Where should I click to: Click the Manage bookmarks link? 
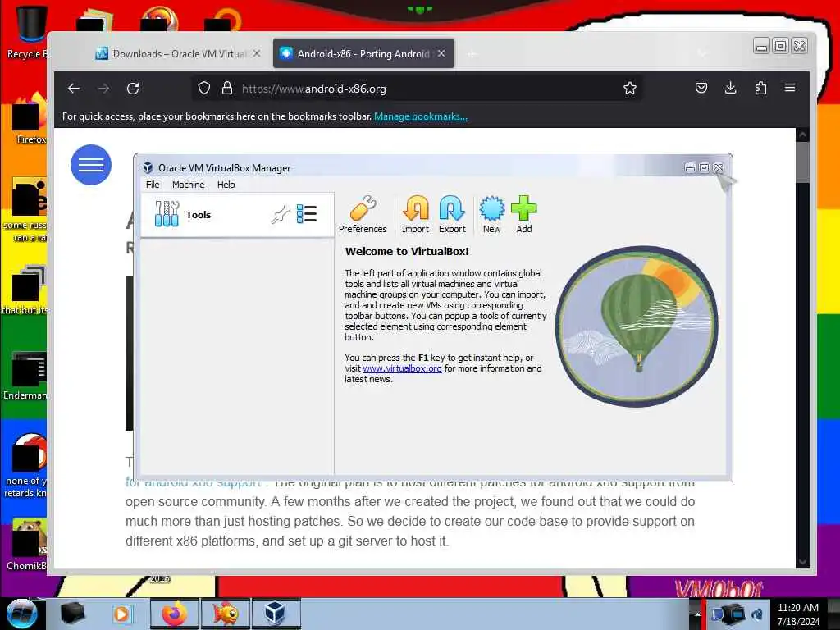point(421,116)
